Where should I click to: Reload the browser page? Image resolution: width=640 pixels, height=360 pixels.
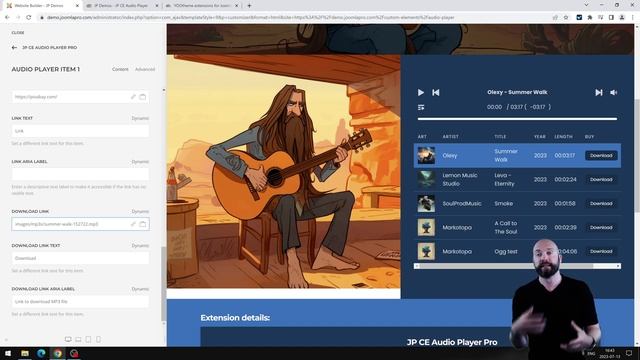tap(29, 18)
